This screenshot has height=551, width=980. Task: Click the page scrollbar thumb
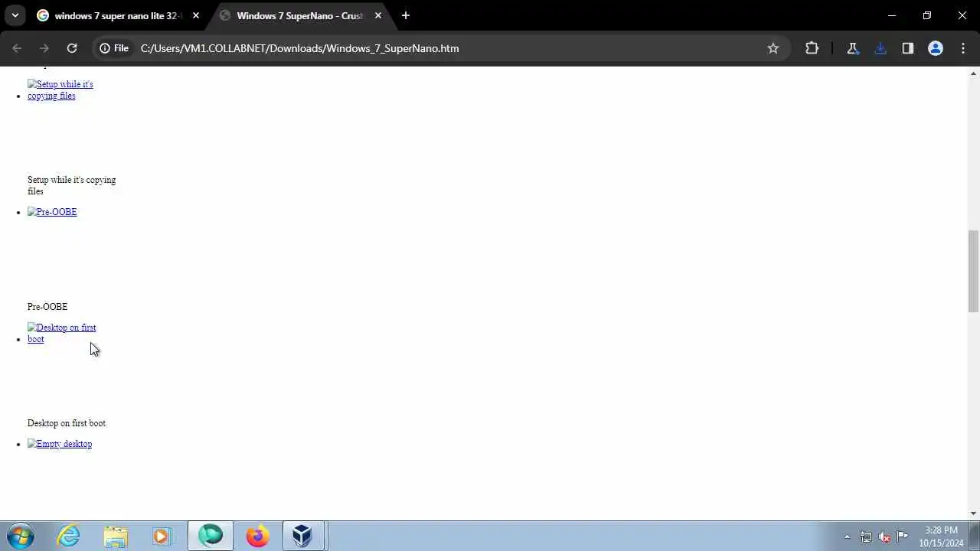pyautogui.click(x=973, y=271)
